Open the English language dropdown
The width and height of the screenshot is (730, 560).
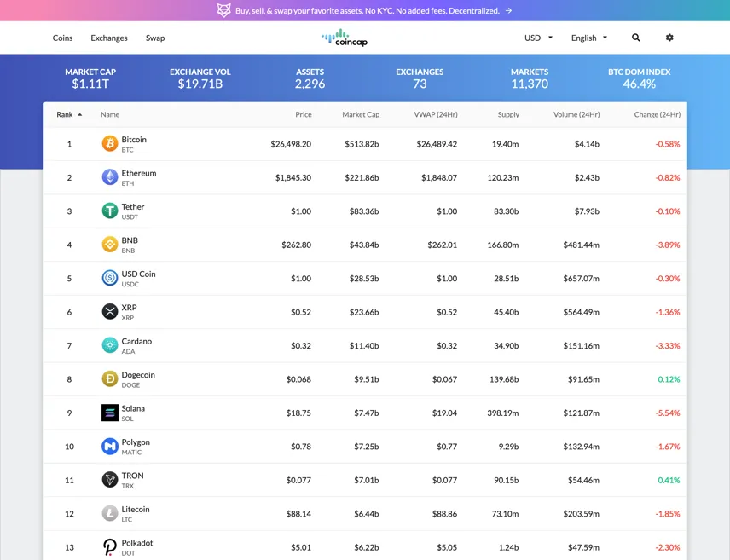pyautogui.click(x=589, y=38)
